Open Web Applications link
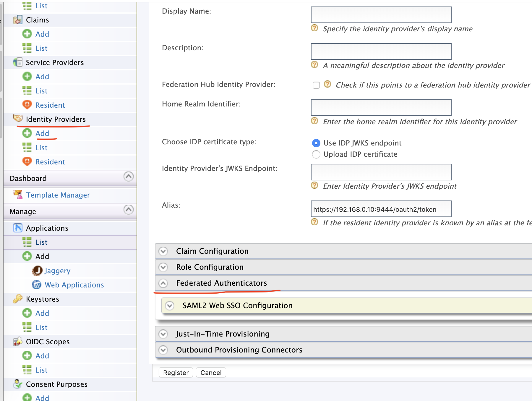 pyautogui.click(x=74, y=285)
